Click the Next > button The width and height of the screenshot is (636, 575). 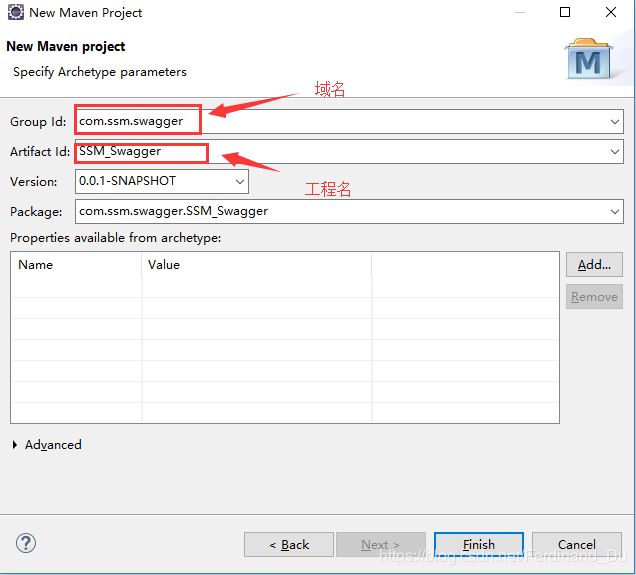pyautogui.click(x=380, y=545)
